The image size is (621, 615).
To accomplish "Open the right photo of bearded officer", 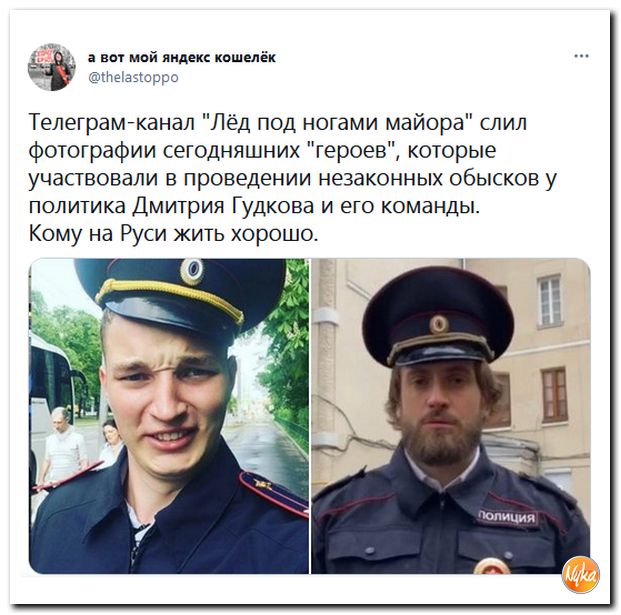I will pos(451,416).
